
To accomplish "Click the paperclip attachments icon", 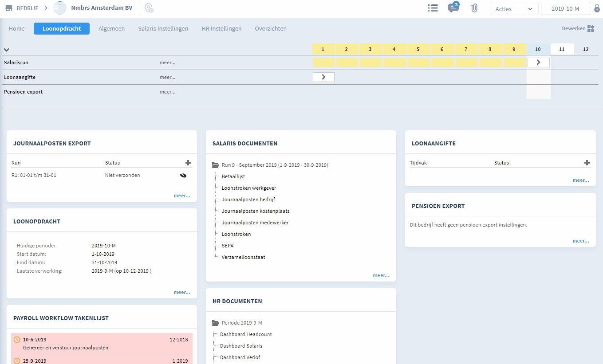I will pyautogui.click(x=474, y=8).
